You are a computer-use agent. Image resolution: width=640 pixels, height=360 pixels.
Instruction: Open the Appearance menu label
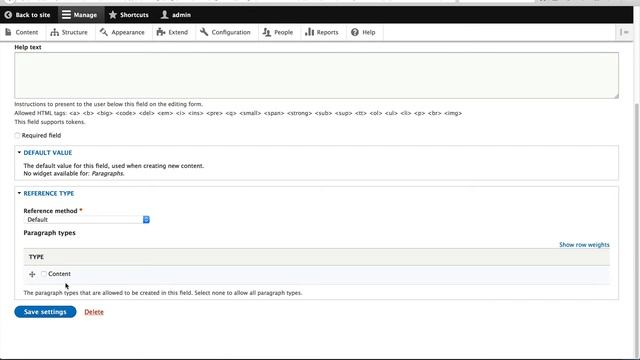pos(128,32)
